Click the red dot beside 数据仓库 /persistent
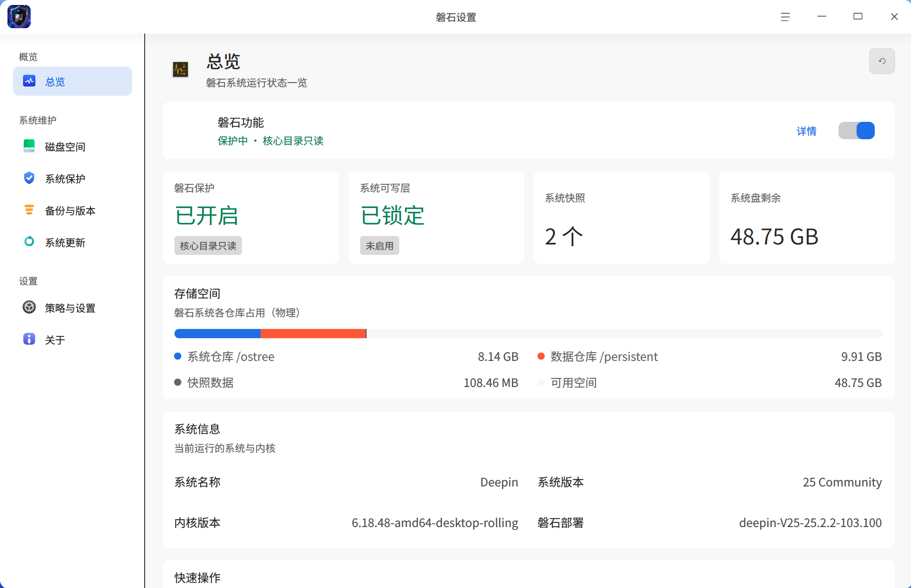The width and height of the screenshot is (911, 588). (541, 356)
